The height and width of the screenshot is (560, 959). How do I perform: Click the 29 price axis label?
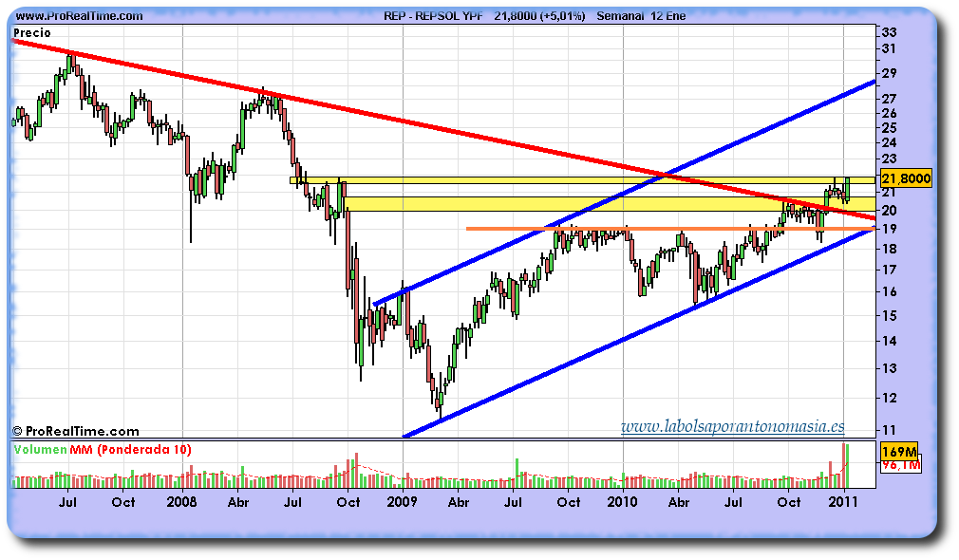click(890, 73)
